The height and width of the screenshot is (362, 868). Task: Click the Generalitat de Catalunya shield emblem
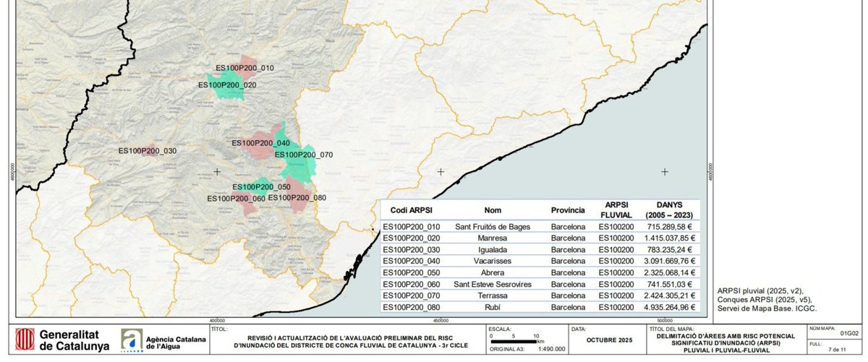click(25, 340)
